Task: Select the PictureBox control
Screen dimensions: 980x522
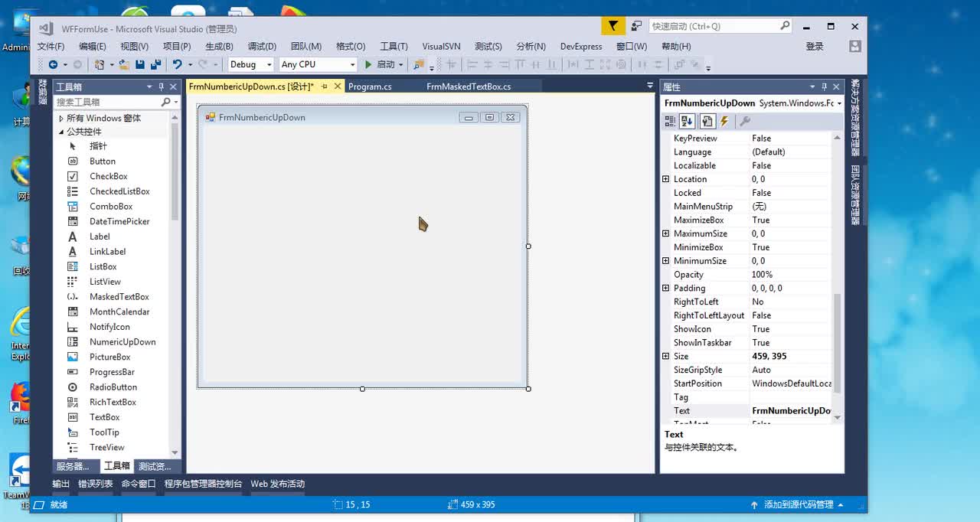Action: click(109, 357)
